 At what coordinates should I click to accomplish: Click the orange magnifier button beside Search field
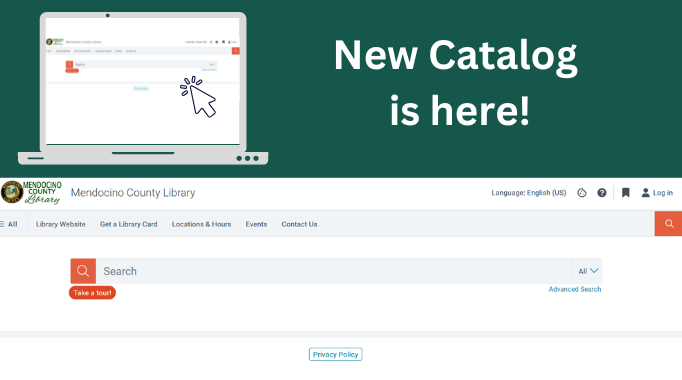83,271
